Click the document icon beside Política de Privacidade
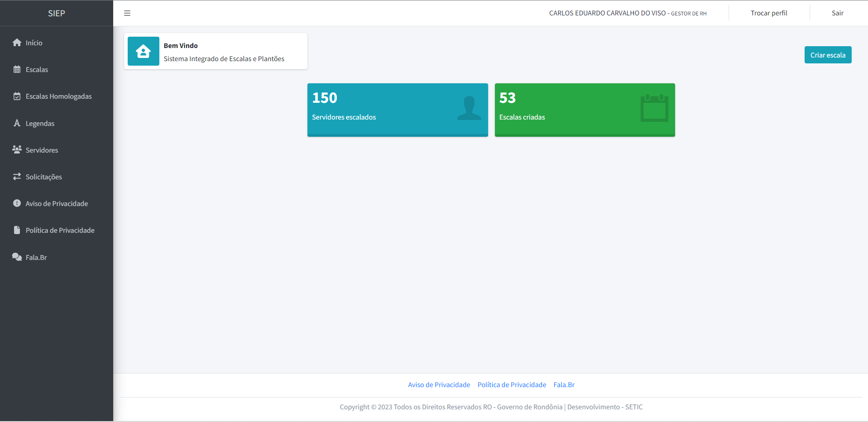This screenshot has height=422, width=868. 17,230
